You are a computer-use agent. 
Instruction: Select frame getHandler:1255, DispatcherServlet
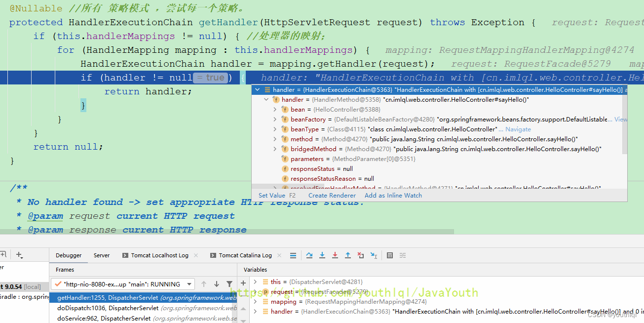143,298
